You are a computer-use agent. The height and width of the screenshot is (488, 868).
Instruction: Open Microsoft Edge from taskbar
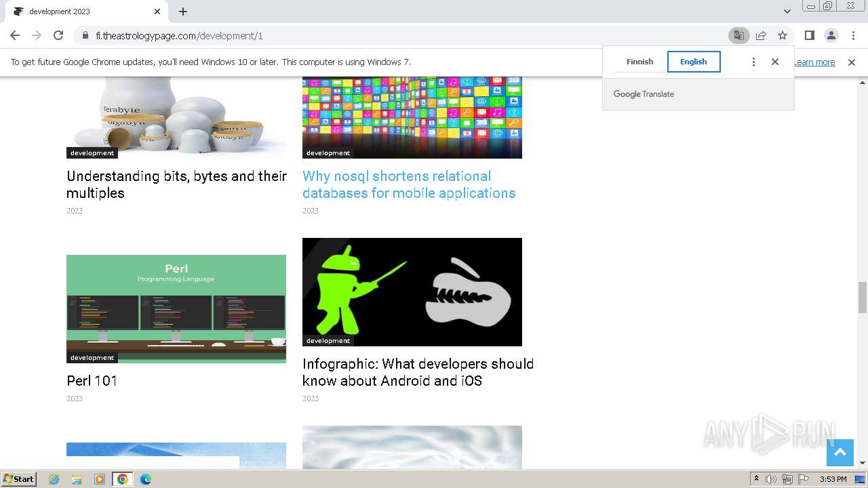click(x=146, y=479)
